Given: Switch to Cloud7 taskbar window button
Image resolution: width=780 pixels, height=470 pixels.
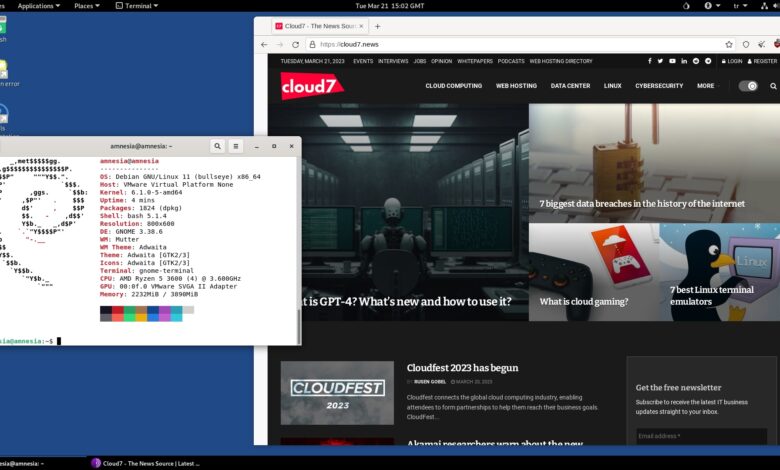Looking at the screenshot, I should 146,464.
